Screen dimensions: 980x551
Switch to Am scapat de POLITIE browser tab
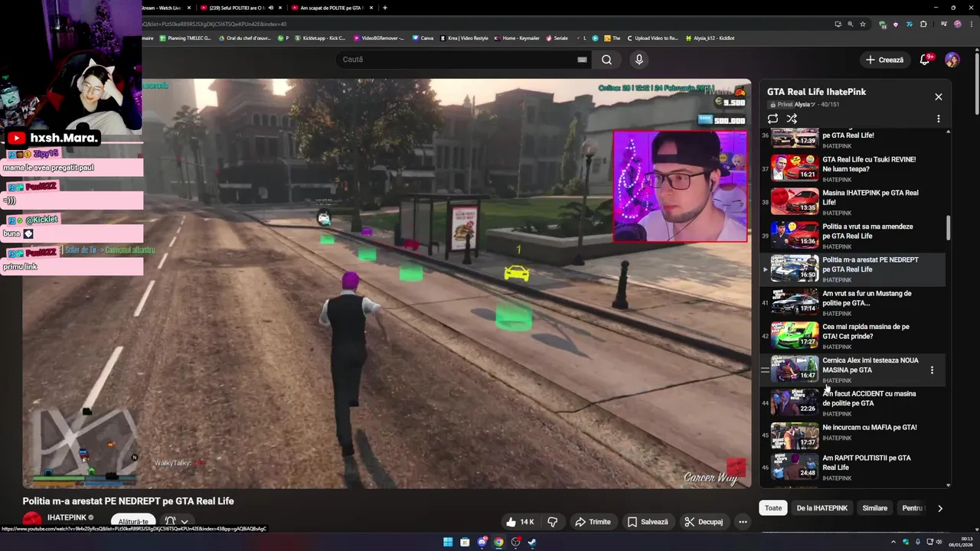pos(331,8)
